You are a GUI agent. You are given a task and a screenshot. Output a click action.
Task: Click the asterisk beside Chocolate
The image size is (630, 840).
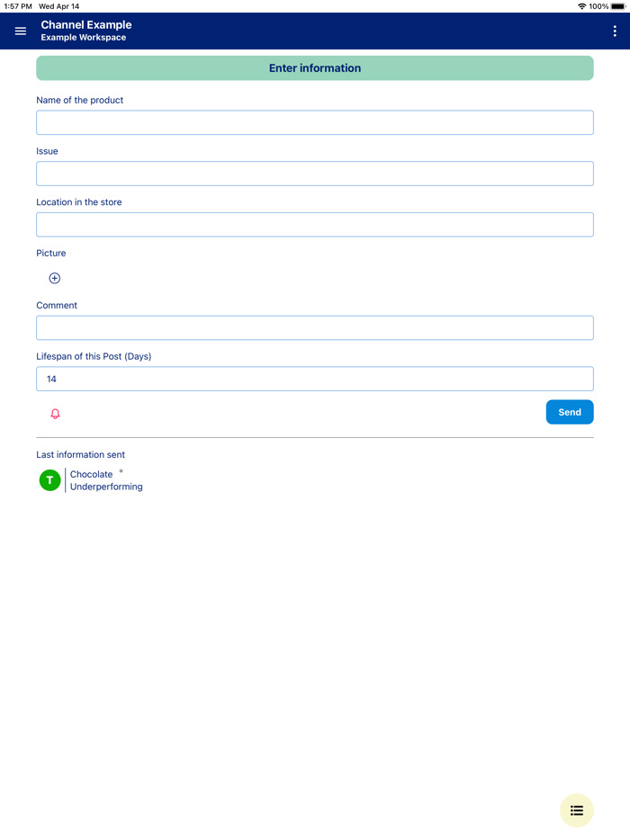[x=121, y=471]
